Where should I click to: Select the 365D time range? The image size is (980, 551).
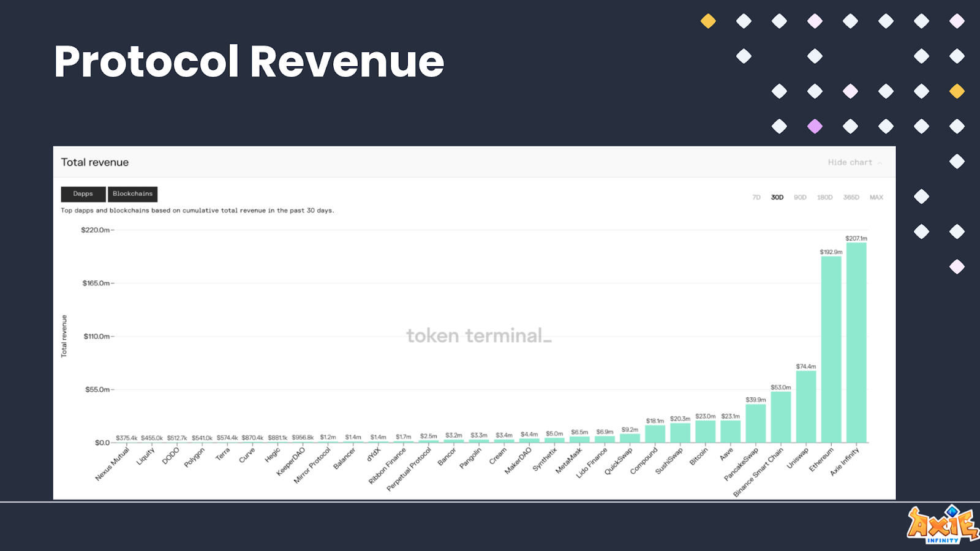pos(851,197)
